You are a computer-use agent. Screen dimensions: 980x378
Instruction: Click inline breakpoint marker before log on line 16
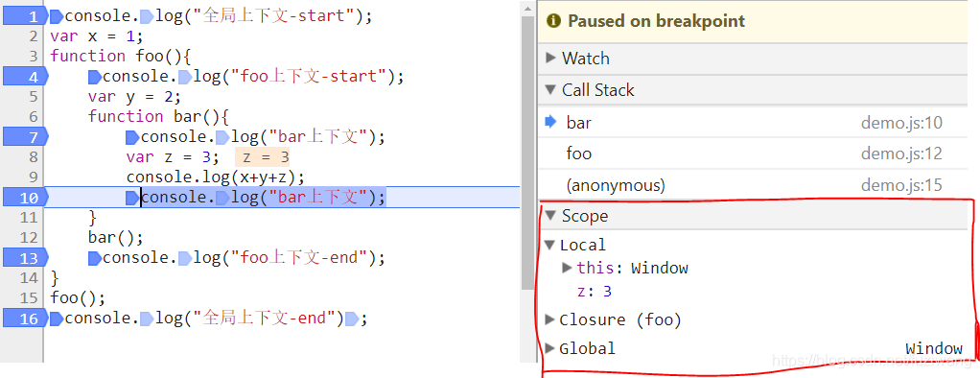click(147, 319)
